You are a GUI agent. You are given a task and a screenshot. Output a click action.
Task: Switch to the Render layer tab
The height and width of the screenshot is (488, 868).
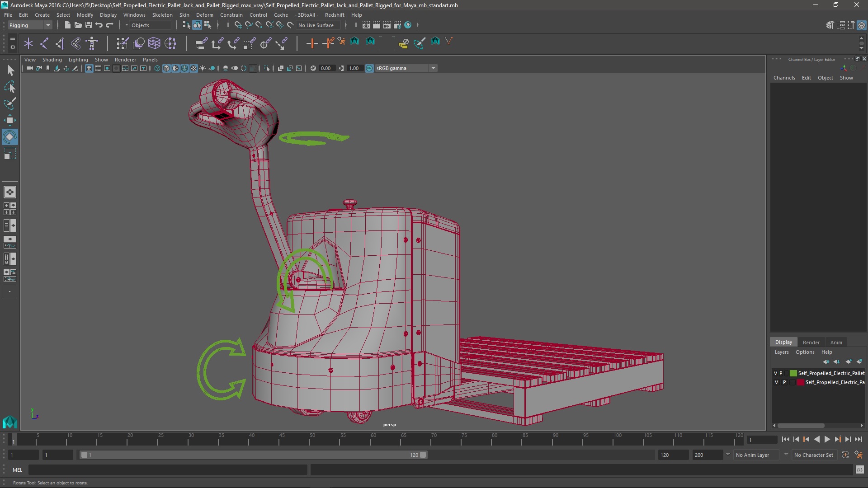[811, 342]
